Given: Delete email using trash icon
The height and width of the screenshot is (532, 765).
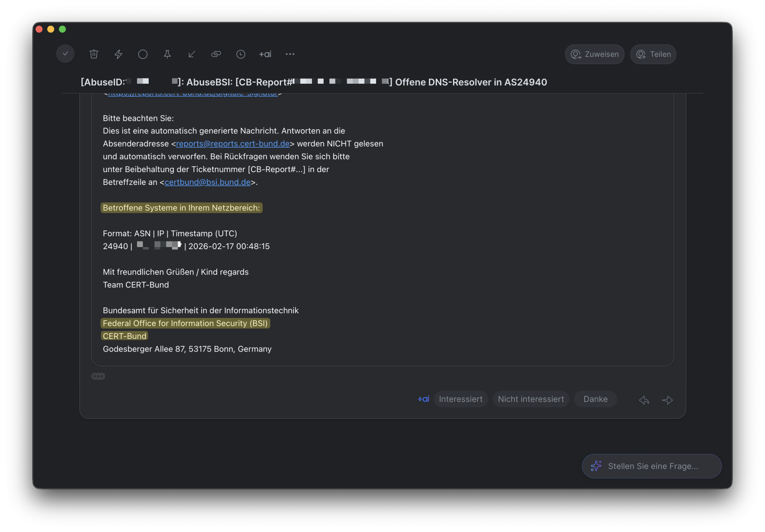Looking at the screenshot, I should click(94, 54).
